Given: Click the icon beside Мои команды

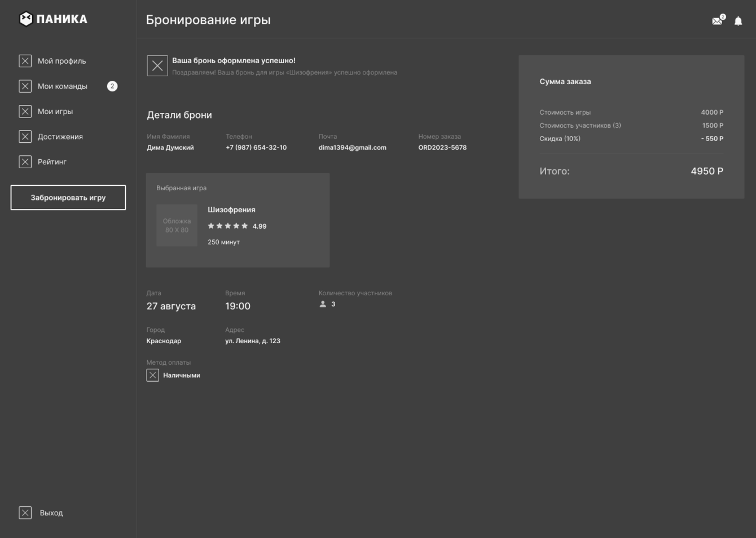Looking at the screenshot, I should pos(25,86).
